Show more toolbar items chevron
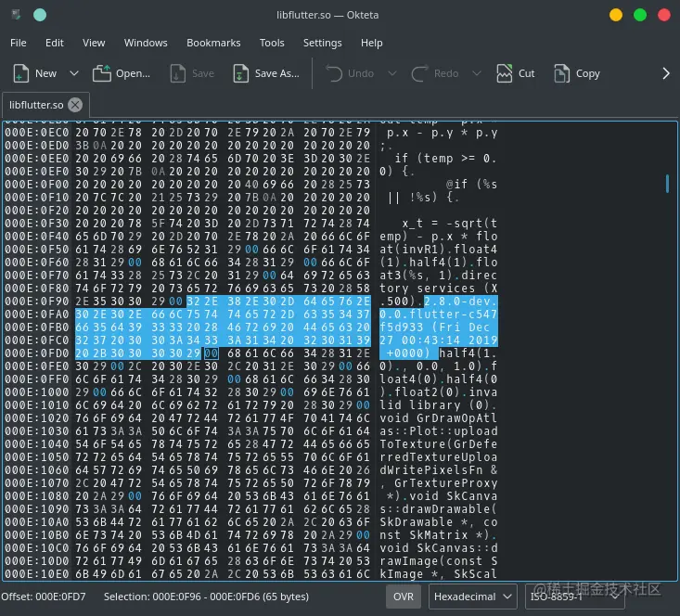 coord(666,73)
